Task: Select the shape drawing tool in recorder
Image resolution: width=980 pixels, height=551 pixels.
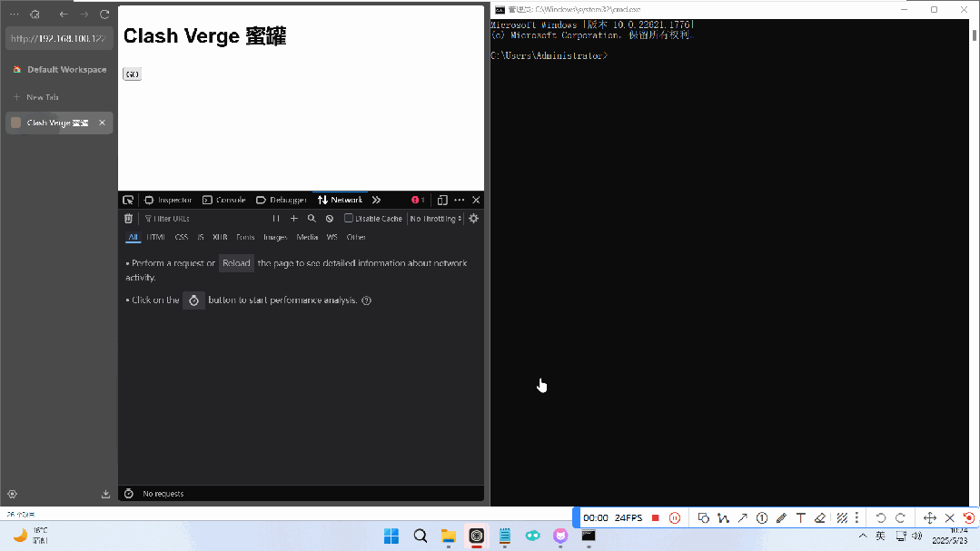Action: pos(703,518)
